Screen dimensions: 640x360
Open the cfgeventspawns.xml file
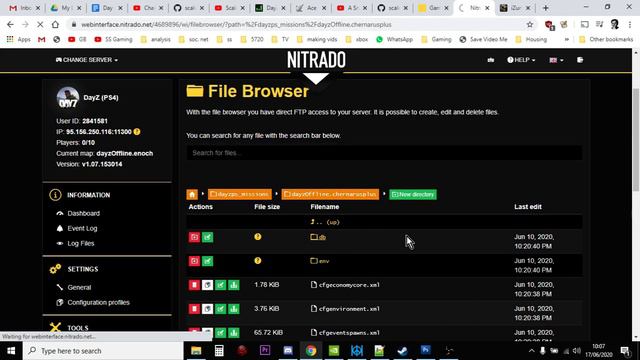click(345, 333)
